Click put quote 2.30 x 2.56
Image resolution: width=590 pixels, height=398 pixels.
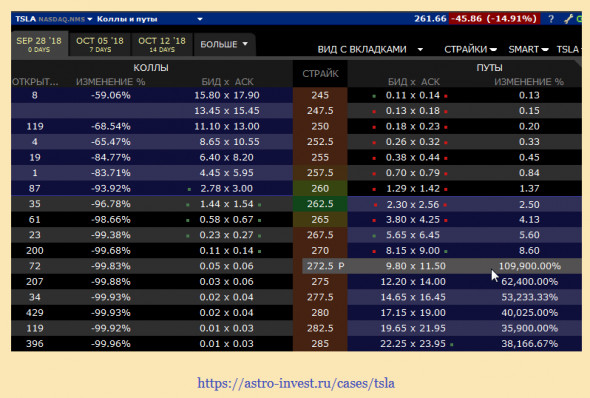tap(413, 204)
